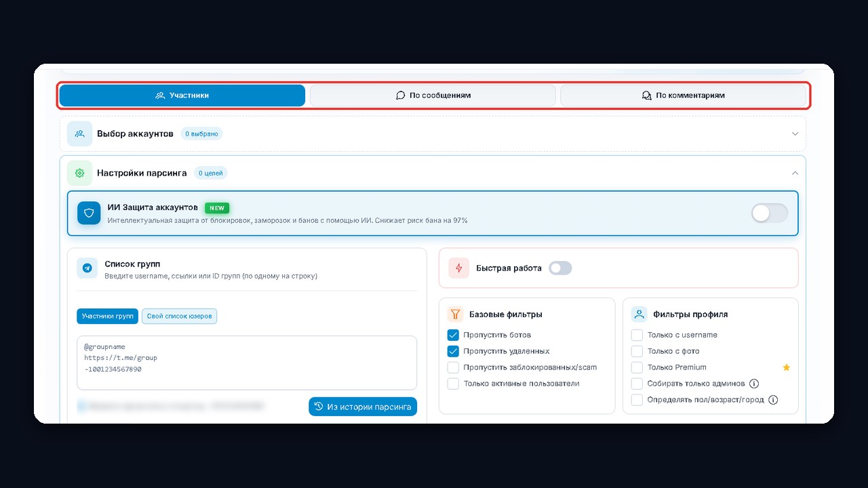Turn on the Быстрая работа toggle
This screenshot has height=488, width=868.
click(x=560, y=268)
